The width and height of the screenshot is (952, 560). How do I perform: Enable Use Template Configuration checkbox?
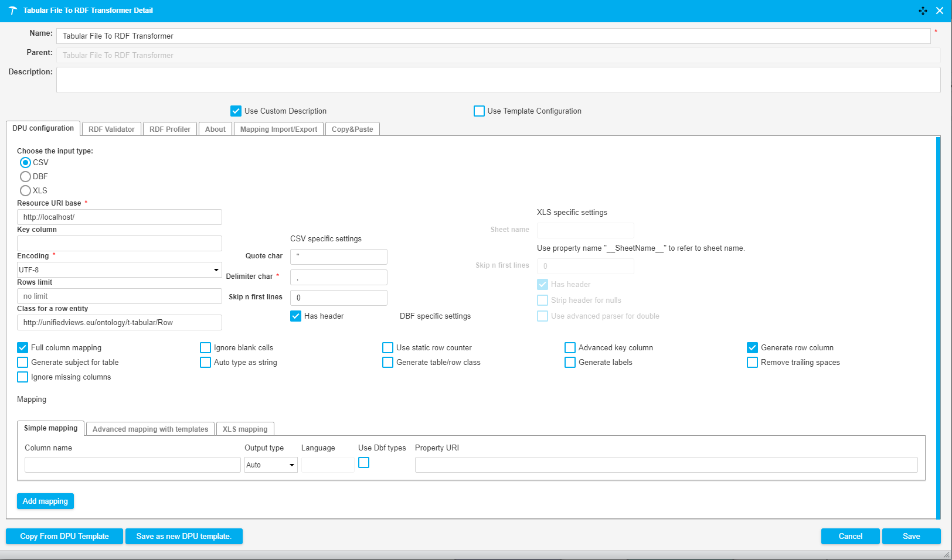coord(480,111)
